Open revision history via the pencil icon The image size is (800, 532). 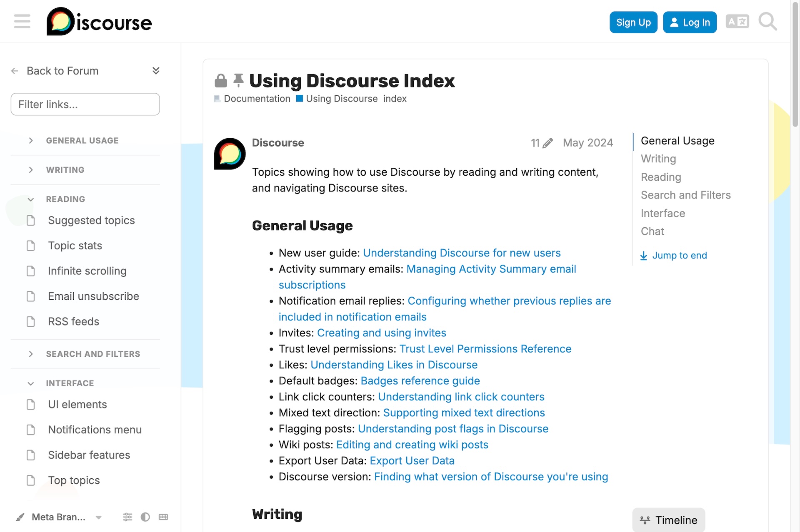point(541,143)
